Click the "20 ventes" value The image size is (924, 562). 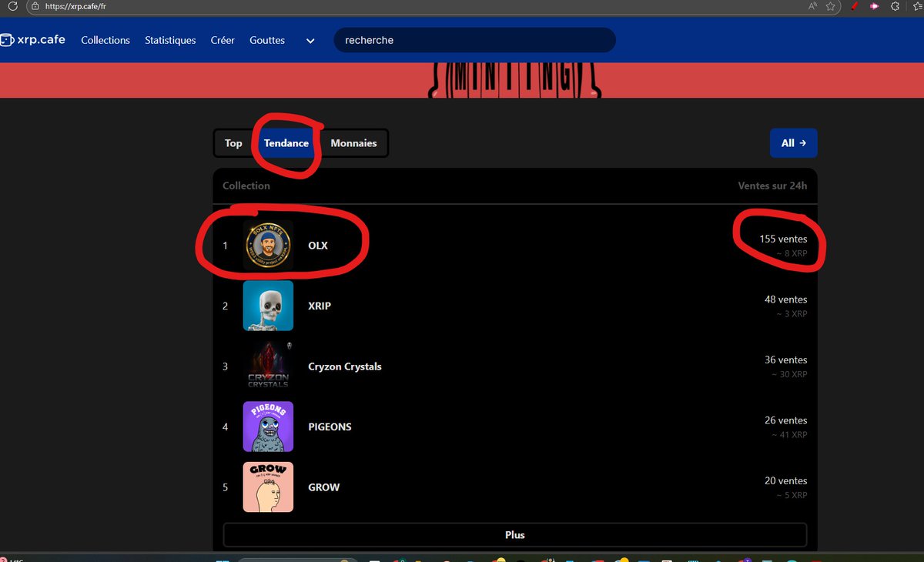point(786,480)
